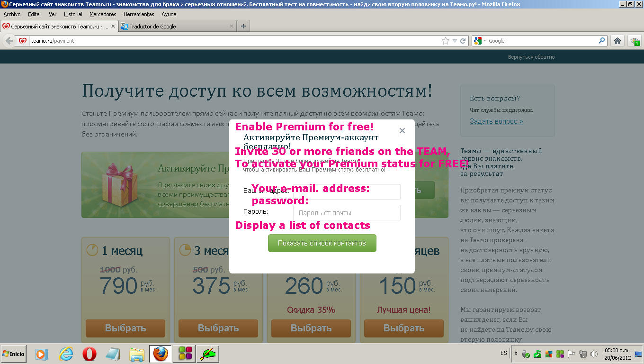Screen dimensions: 644x364
Task: Open the notepad icon in the taskbar
Action: click(113, 354)
